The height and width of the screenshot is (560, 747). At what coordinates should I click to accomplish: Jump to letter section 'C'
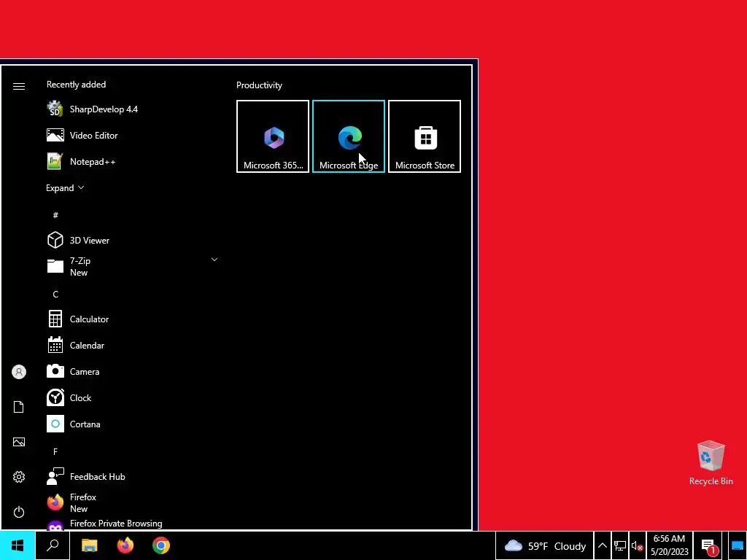pyautogui.click(x=55, y=295)
